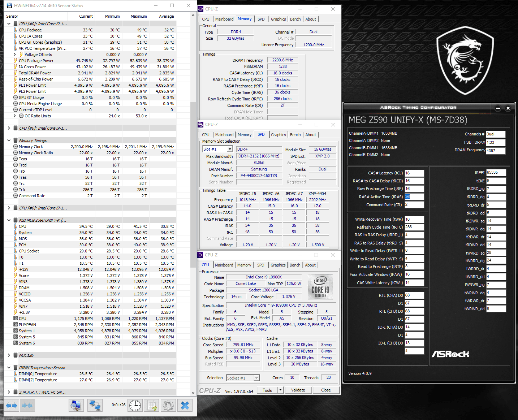Click the thermometer icon of DIMM[0] Temperature row
The width and height of the screenshot is (518, 420).
[16, 374]
